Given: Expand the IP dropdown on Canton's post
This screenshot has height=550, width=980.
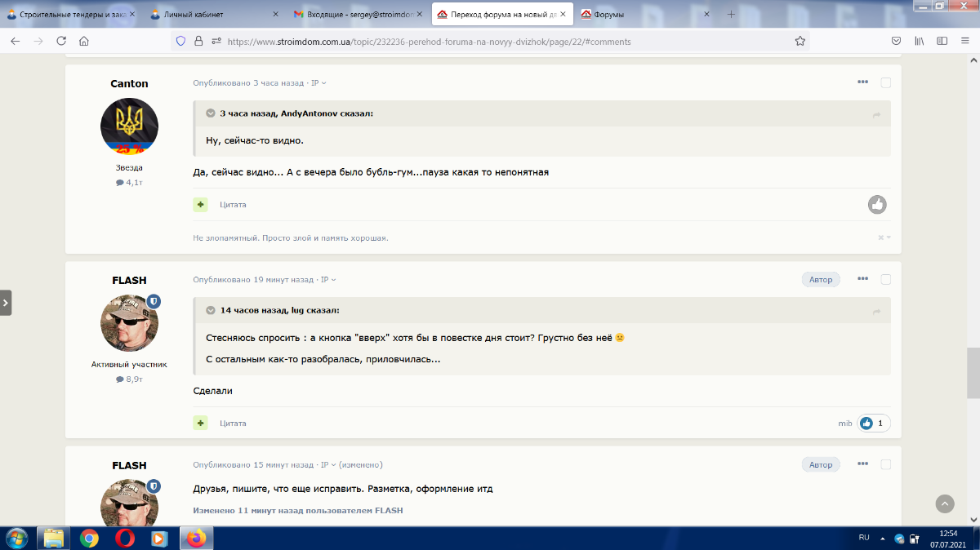Looking at the screenshot, I should click(x=318, y=83).
